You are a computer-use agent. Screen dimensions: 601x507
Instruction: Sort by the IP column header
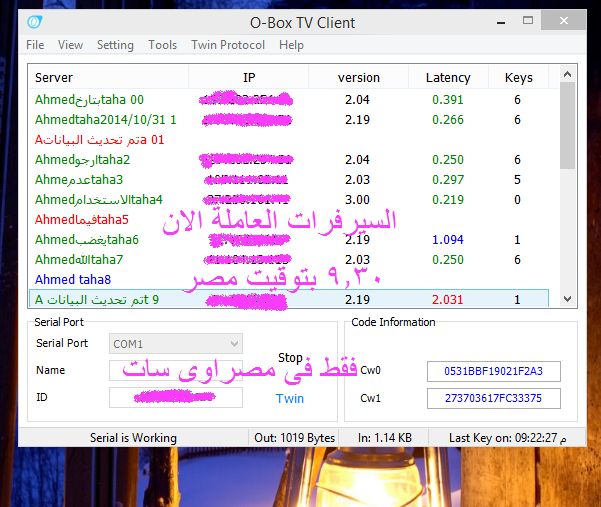click(x=248, y=77)
